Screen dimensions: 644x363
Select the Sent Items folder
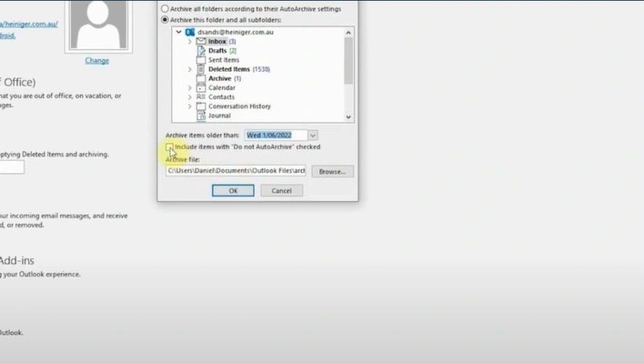[x=224, y=60]
